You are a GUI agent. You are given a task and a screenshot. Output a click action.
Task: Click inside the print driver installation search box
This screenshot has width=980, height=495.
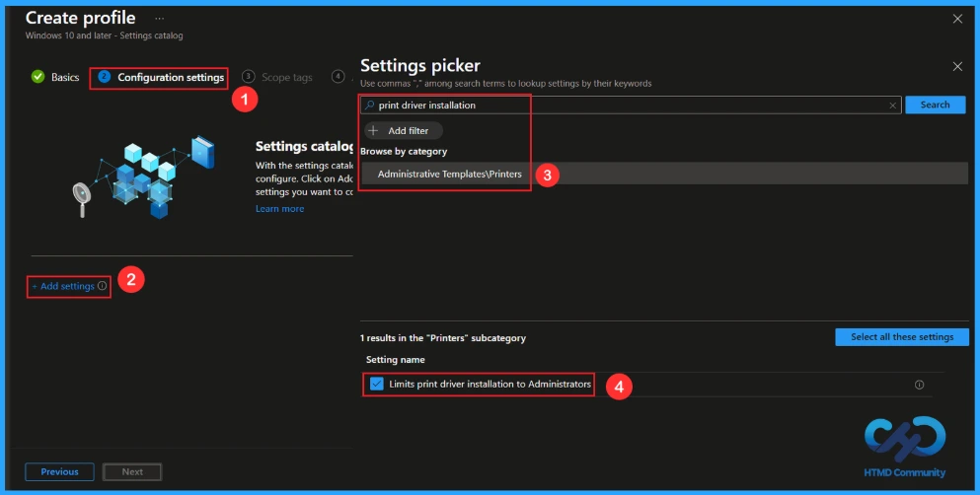[630, 105]
